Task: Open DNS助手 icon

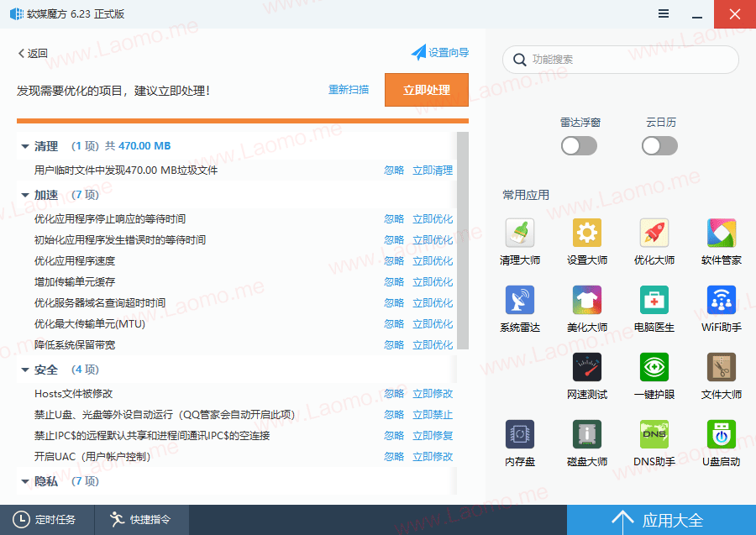Action: [x=654, y=434]
